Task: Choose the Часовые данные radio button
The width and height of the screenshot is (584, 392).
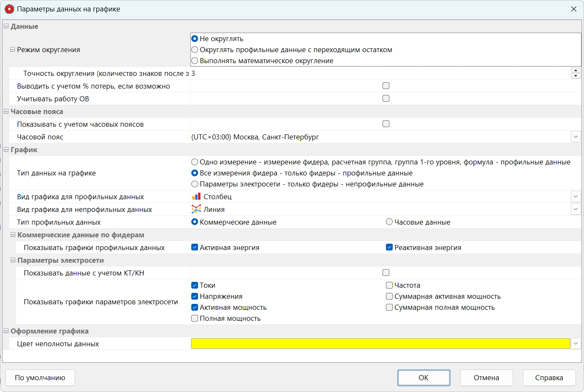Action: pyautogui.click(x=389, y=222)
